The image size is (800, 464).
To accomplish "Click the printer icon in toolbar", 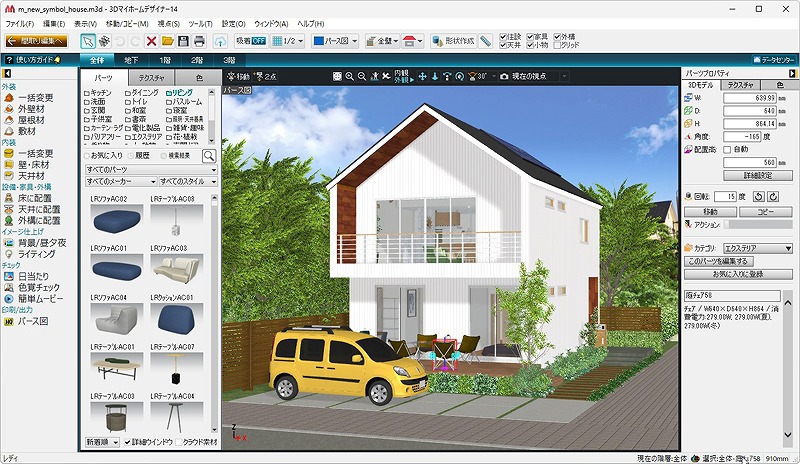I will 199,41.
